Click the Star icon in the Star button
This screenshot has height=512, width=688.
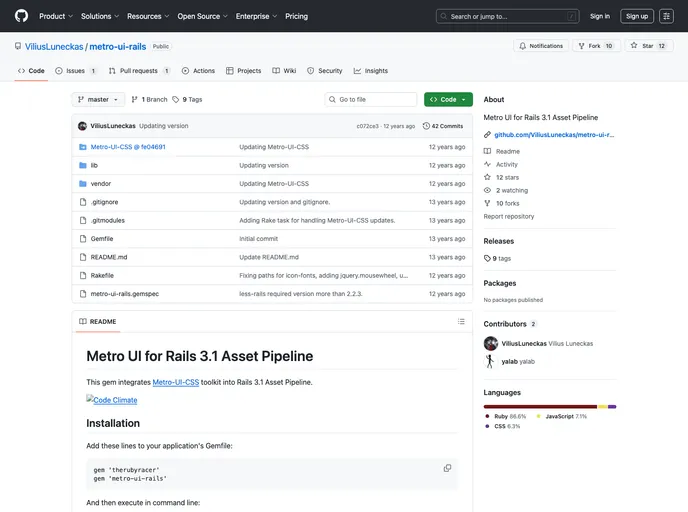[634, 45]
